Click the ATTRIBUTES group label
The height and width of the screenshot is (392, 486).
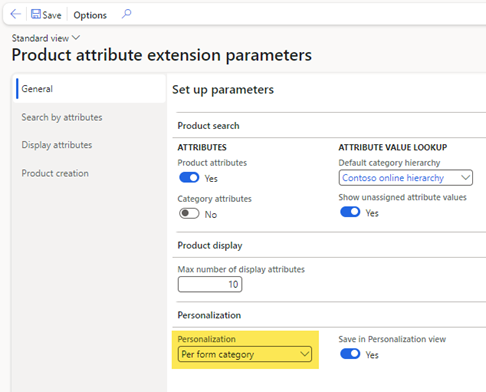coord(202,147)
